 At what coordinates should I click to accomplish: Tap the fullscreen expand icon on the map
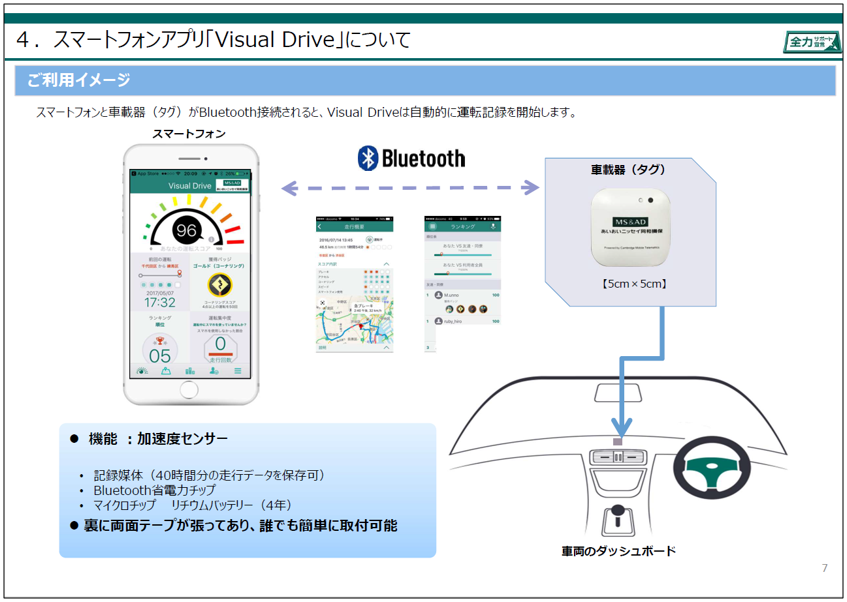point(322,302)
